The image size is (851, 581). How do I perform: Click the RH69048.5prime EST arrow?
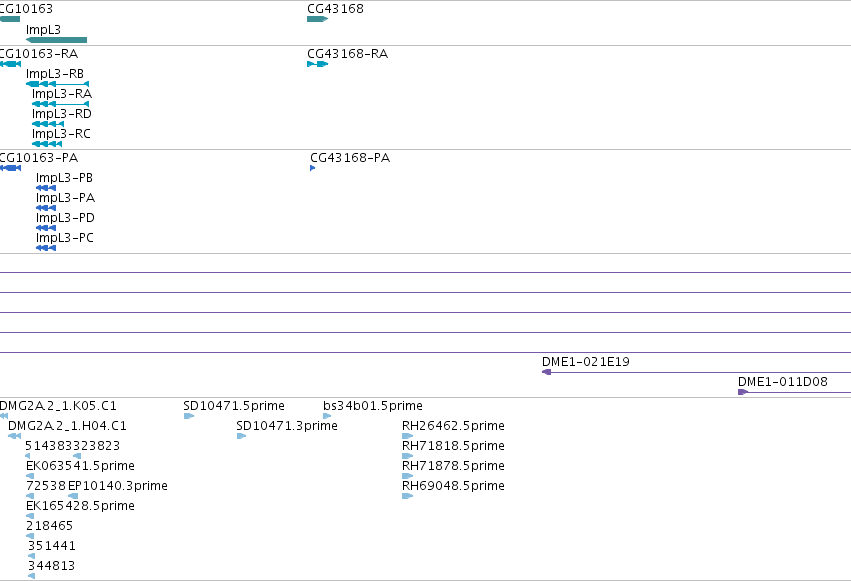[408, 496]
